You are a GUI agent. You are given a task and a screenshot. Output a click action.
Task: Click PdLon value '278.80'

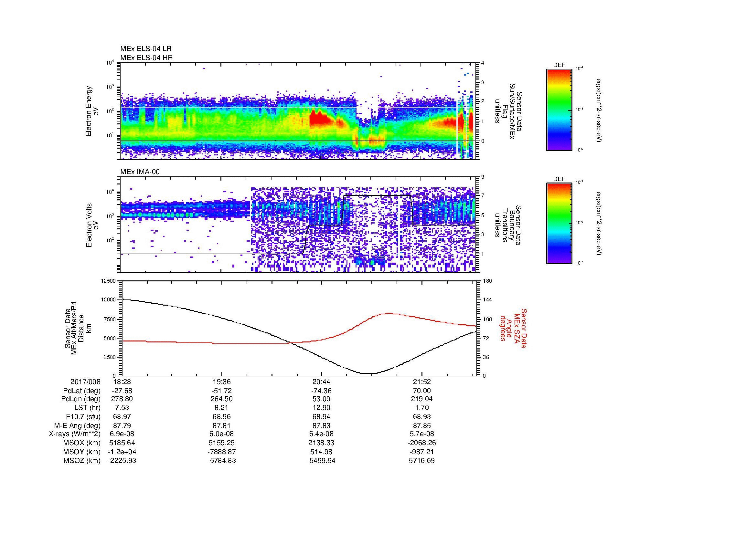122,399
